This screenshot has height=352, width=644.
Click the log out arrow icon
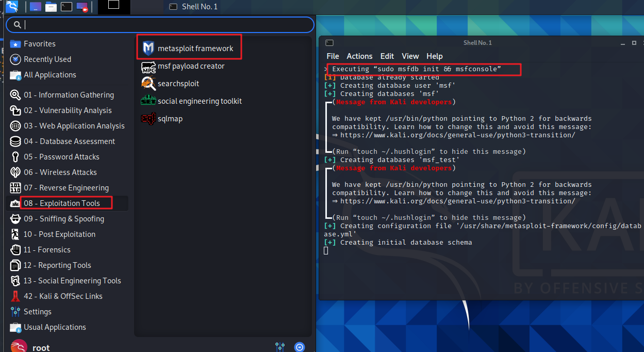[x=300, y=347]
